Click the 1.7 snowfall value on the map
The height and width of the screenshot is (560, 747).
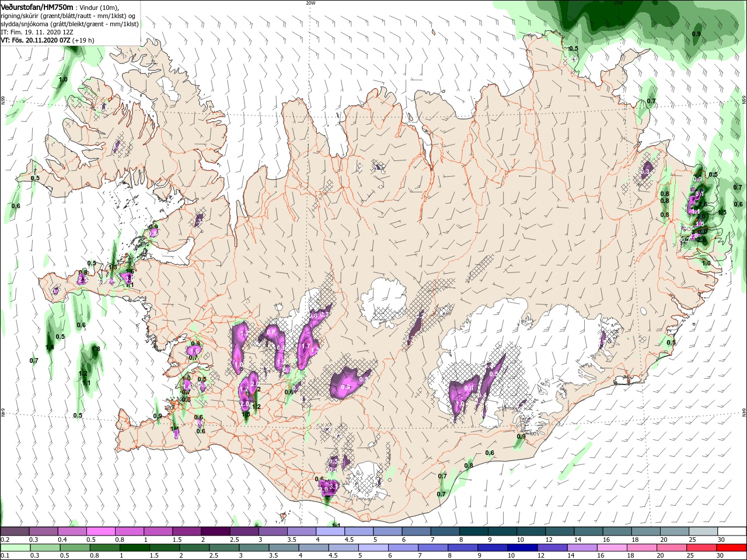[306, 346]
